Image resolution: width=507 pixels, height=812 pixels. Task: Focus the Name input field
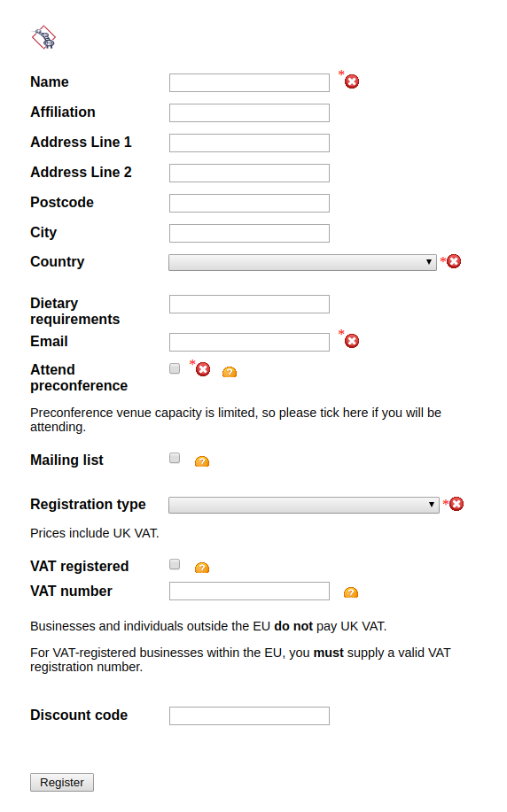(249, 83)
